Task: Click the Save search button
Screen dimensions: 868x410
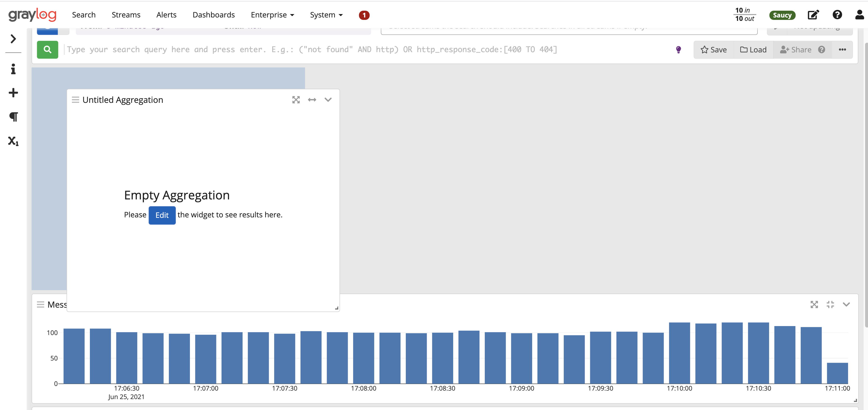Action: [714, 49]
